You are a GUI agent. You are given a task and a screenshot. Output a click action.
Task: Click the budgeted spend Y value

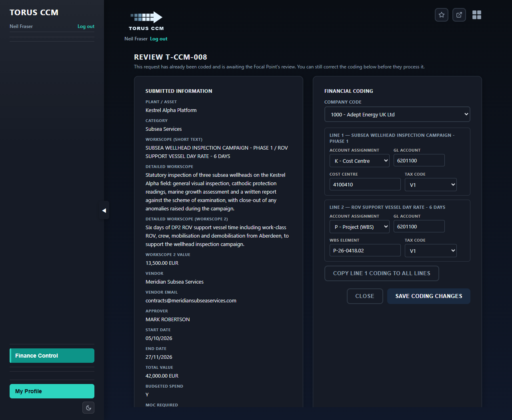pyautogui.click(x=147, y=394)
